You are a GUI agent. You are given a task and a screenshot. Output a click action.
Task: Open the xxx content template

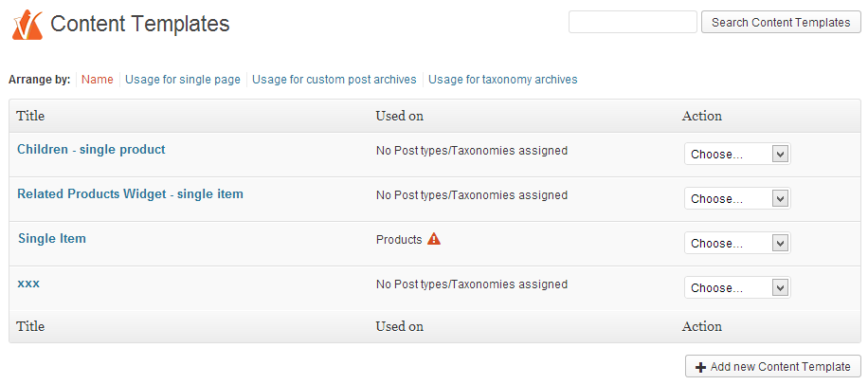pyautogui.click(x=28, y=284)
